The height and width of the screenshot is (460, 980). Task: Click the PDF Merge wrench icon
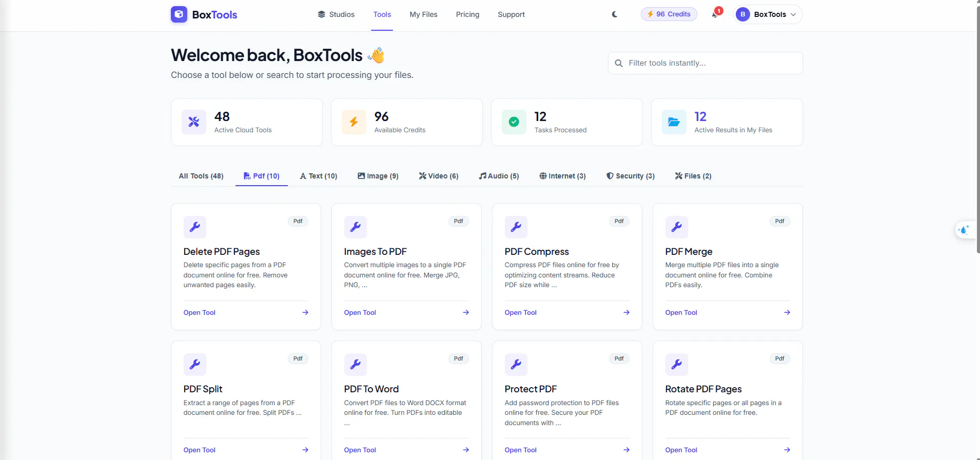click(x=677, y=227)
